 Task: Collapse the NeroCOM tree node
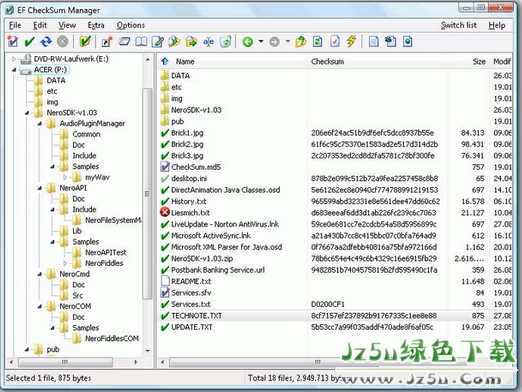point(40,306)
